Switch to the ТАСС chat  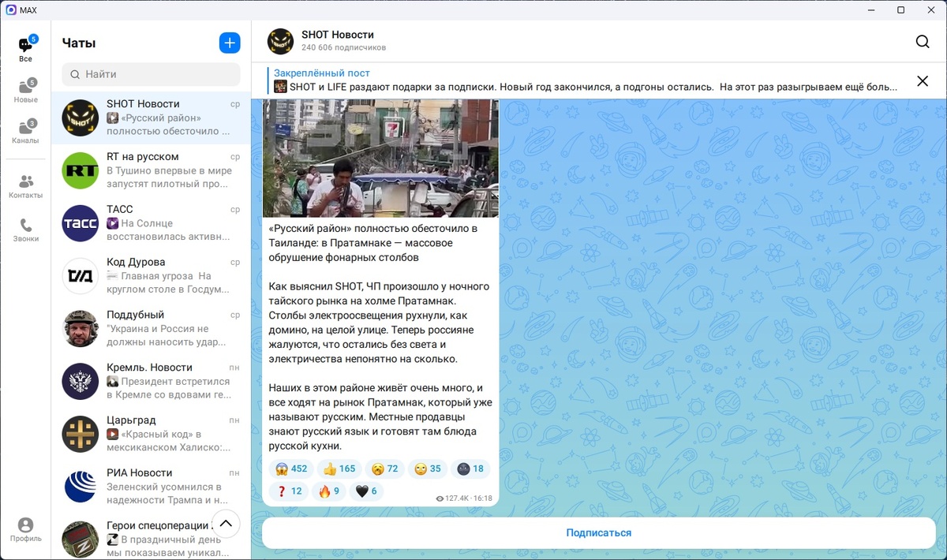tap(150, 223)
